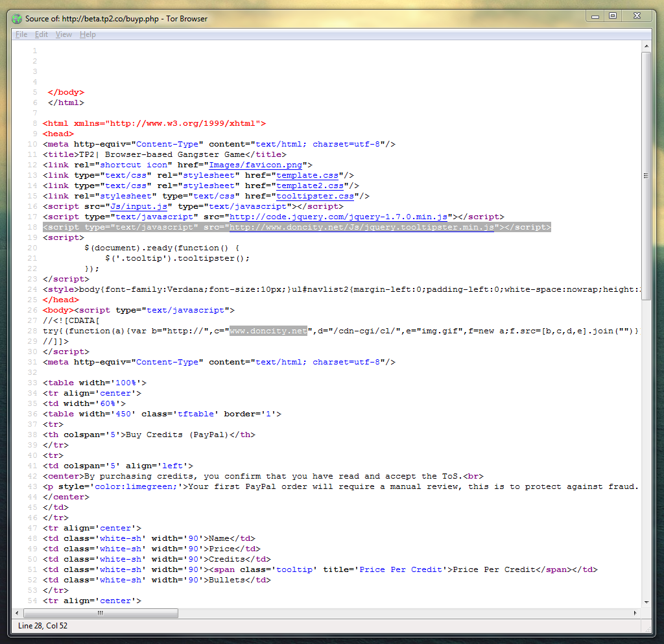Click the >Credits</td> cell line
The height and width of the screenshot is (644, 664).
click(x=157, y=559)
